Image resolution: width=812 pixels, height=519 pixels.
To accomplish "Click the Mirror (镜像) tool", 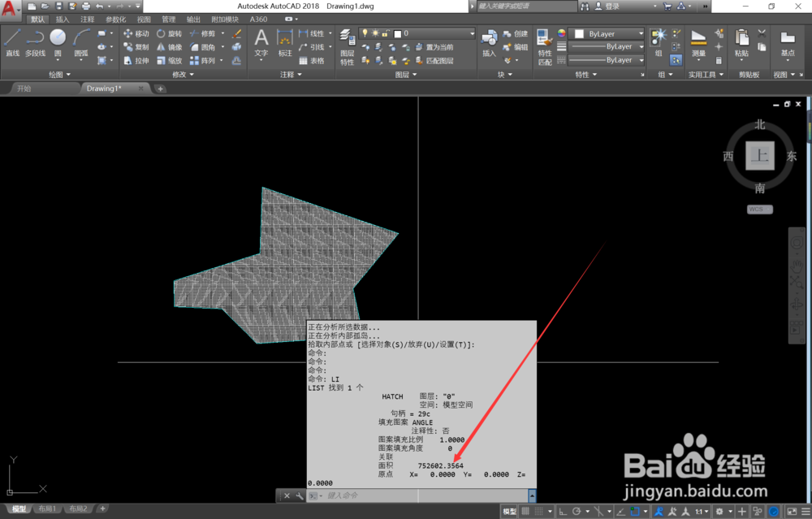I will coord(170,47).
